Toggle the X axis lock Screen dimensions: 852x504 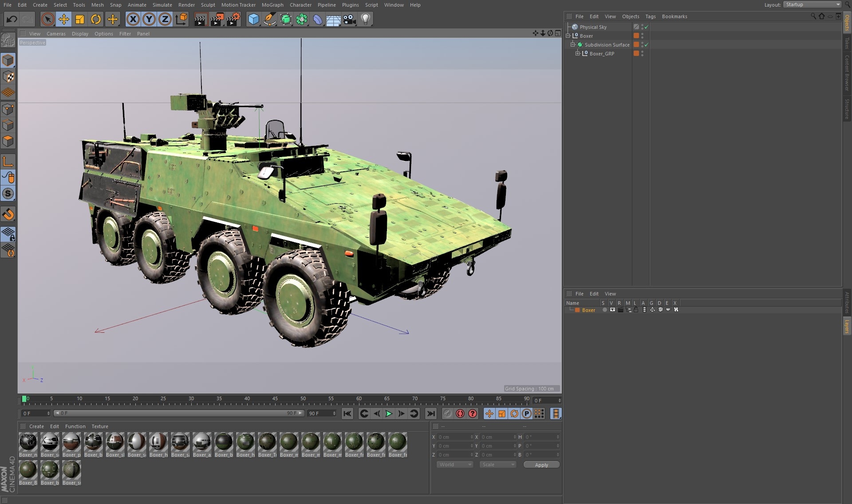tap(133, 19)
